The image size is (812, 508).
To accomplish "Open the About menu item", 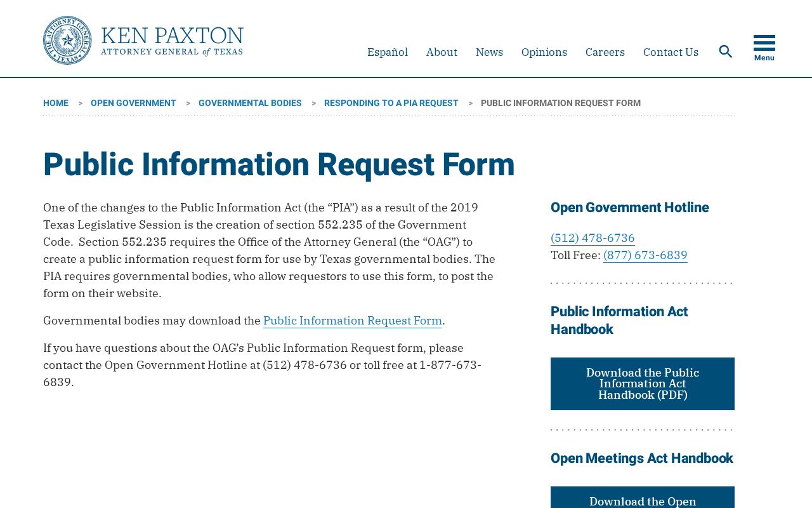I will pyautogui.click(x=442, y=52).
